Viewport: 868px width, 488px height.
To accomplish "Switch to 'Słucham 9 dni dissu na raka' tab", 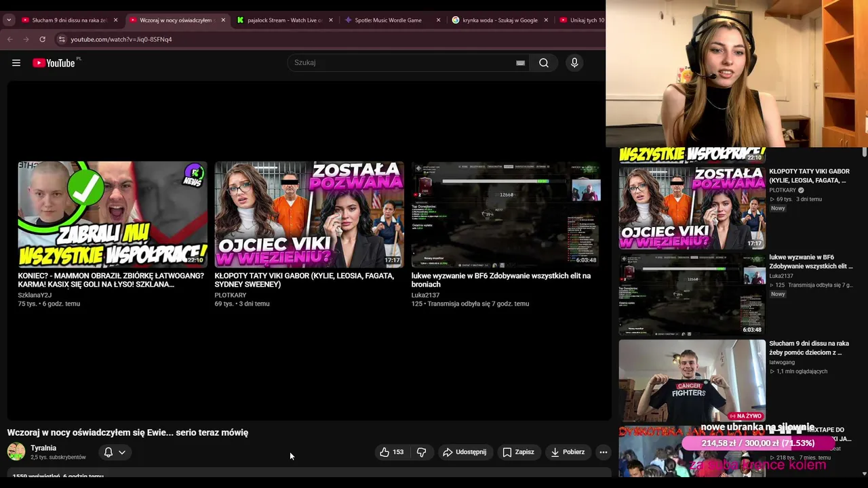I will tap(70, 20).
